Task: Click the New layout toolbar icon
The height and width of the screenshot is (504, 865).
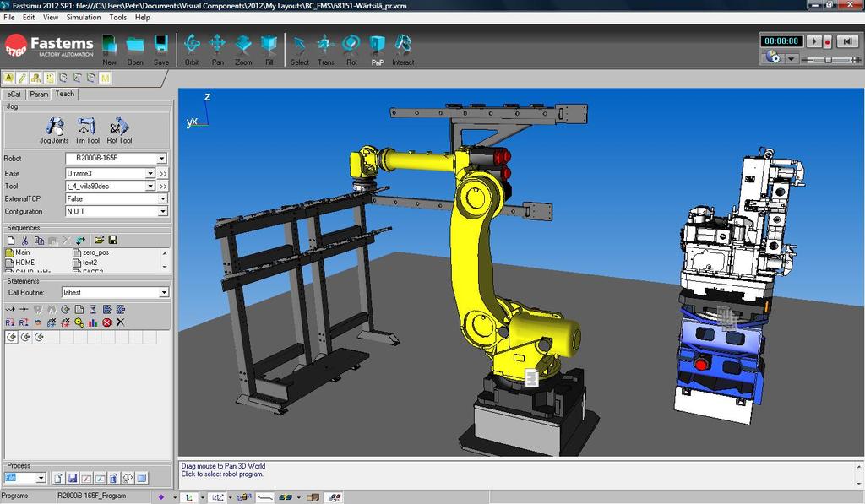Action: (x=109, y=49)
